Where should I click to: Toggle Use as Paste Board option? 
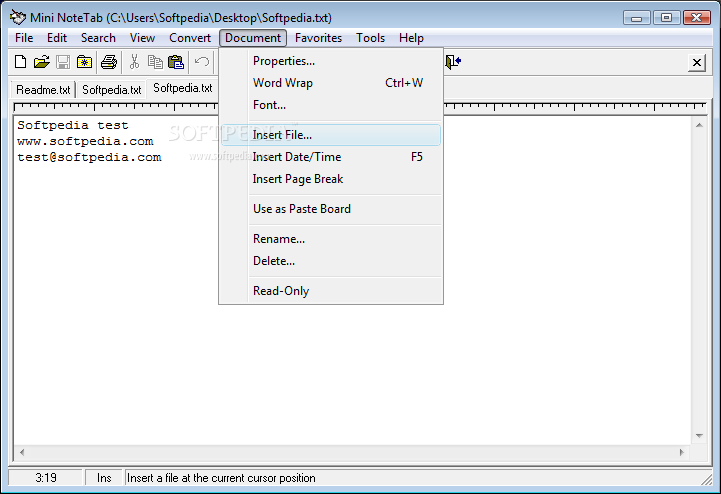pos(331,209)
